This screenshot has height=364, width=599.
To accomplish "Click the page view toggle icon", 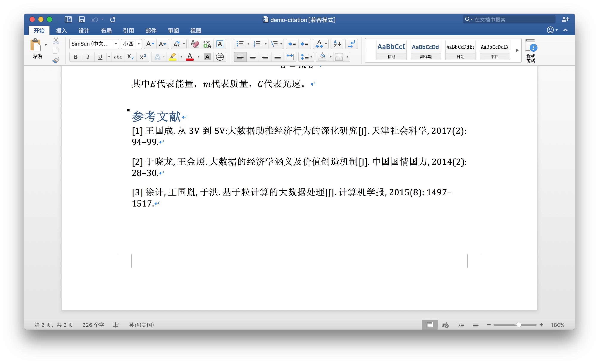I will (x=429, y=324).
